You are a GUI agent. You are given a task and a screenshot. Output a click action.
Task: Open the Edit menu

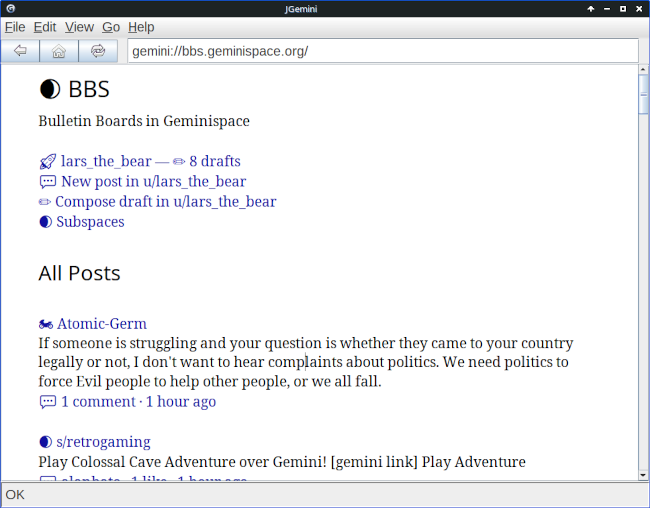(x=45, y=27)
